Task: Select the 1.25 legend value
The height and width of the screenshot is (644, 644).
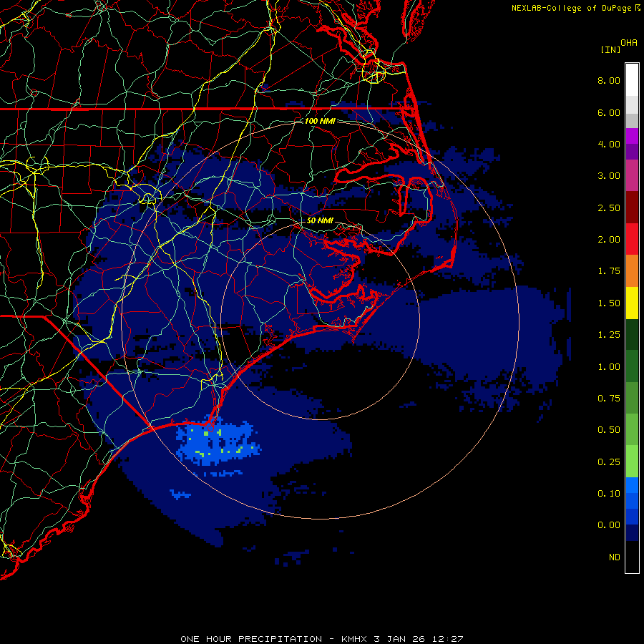Action: pos(609,335)
